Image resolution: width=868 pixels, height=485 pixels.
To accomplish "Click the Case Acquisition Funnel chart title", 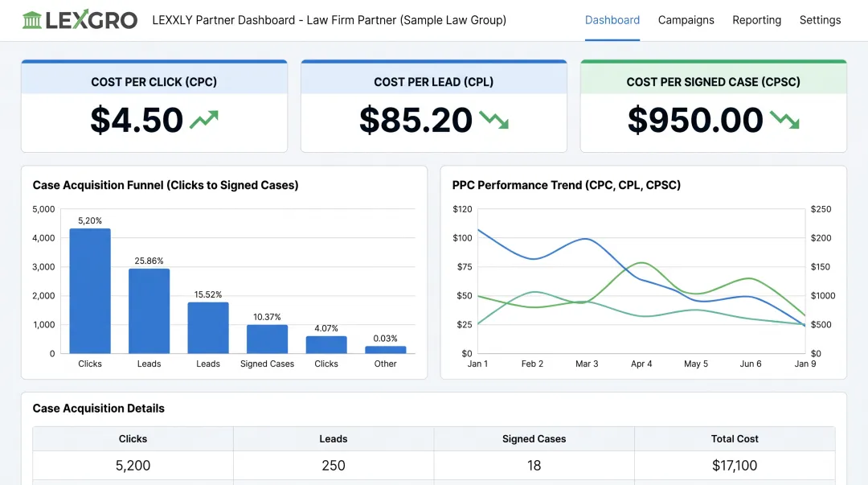I will pos(166,185).
